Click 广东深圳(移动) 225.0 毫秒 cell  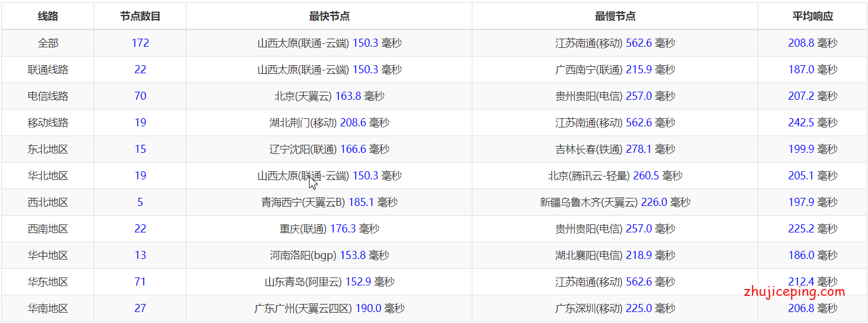tap(615, 309)
